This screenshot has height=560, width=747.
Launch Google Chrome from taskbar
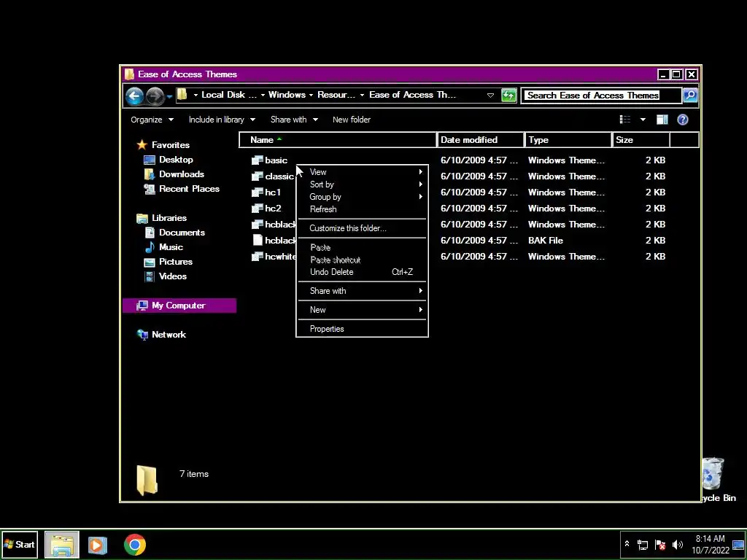[x=135, y=545]
